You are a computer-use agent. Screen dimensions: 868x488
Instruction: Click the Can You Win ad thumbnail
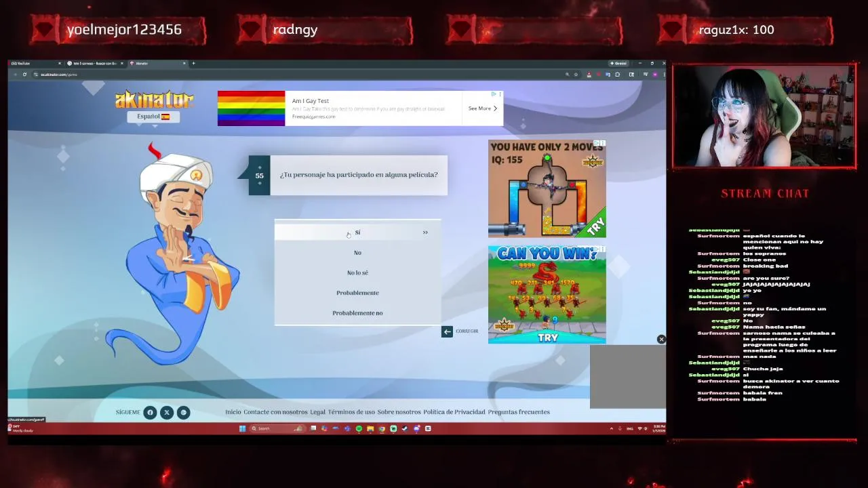click(x=547, y=295)
